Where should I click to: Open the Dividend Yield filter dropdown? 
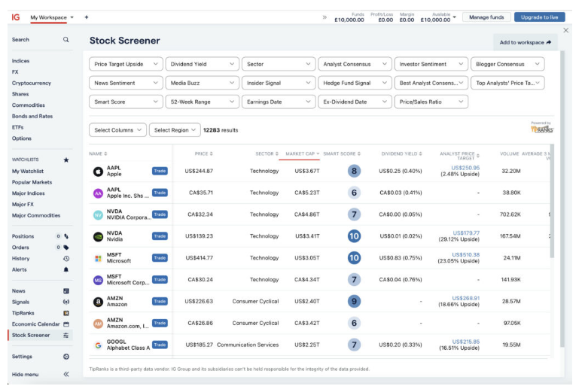(202, 65)
